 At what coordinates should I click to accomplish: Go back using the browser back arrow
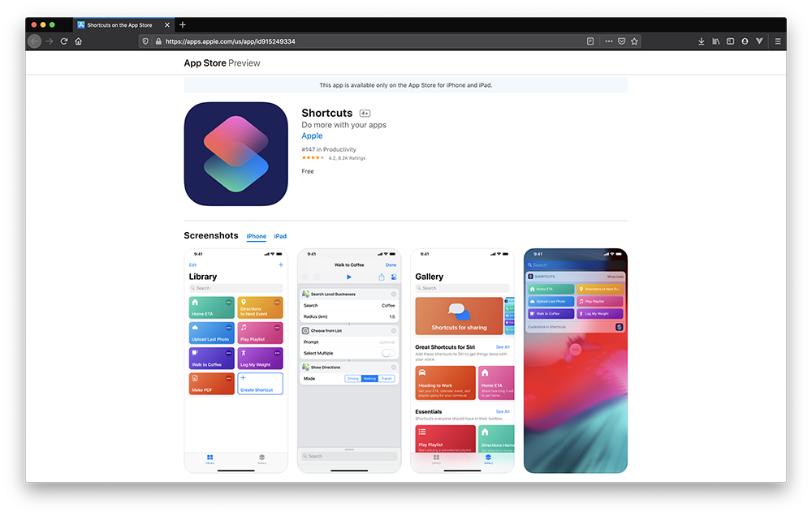tap(35, 41)
